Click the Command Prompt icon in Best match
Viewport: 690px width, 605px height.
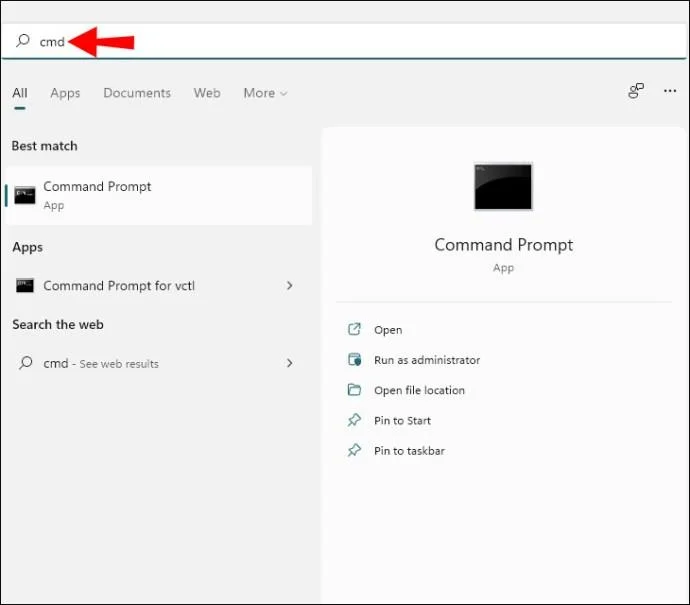[x=25, y=195]
